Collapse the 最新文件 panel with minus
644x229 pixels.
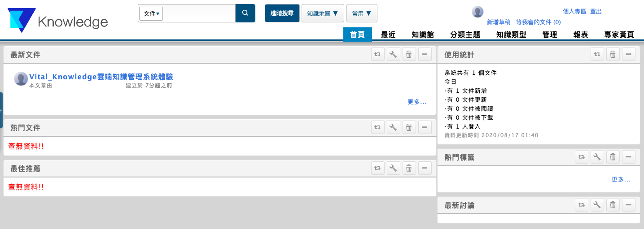(425, 55)
